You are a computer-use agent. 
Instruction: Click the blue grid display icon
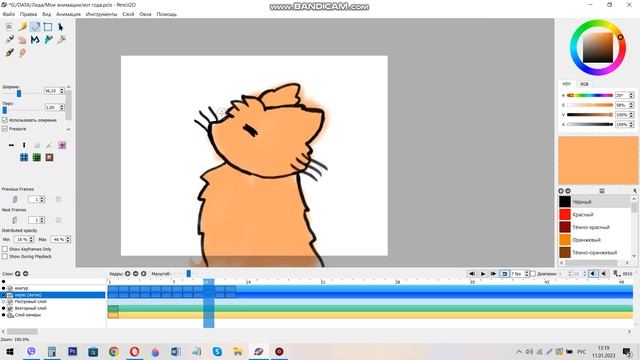point(24,158)
